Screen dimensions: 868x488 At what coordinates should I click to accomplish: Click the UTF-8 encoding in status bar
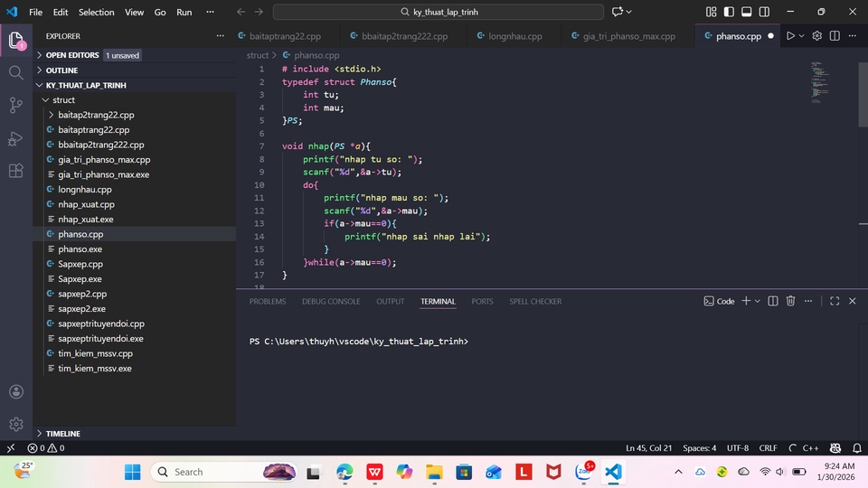[x=737, y=448]
